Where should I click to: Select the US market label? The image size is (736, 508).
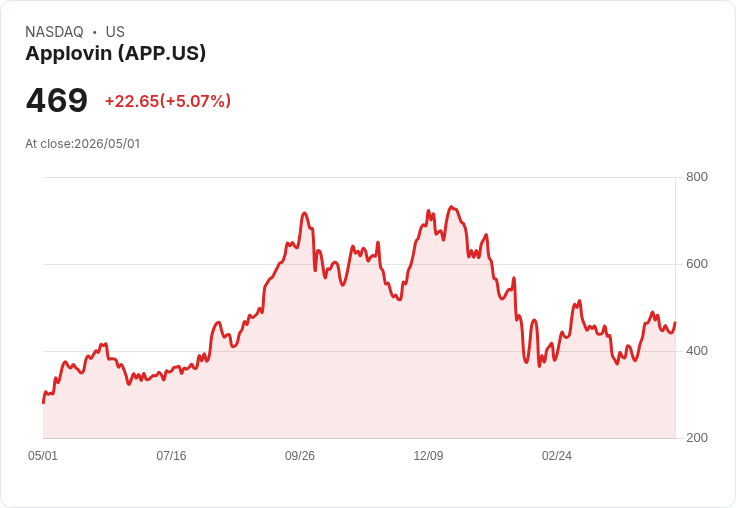115,32
